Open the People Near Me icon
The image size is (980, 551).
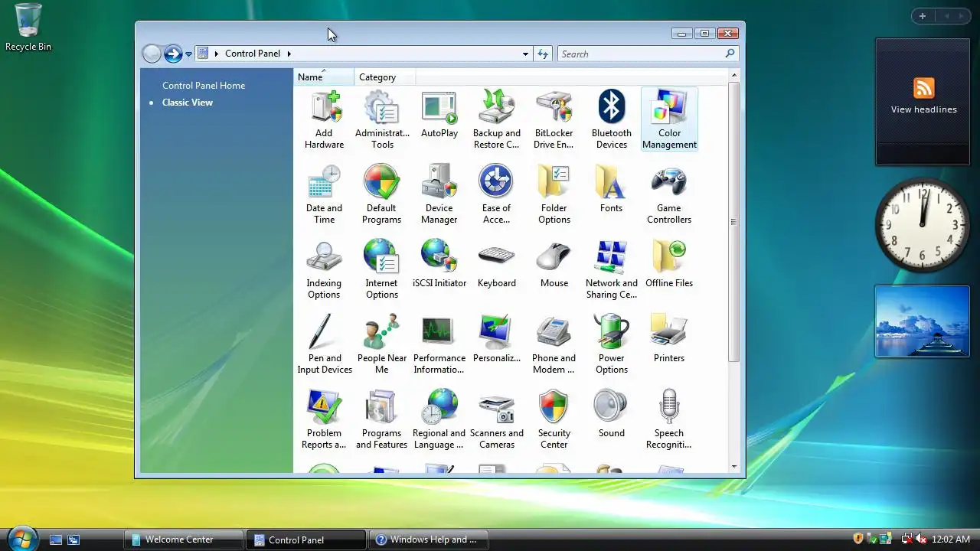[382, 344]
